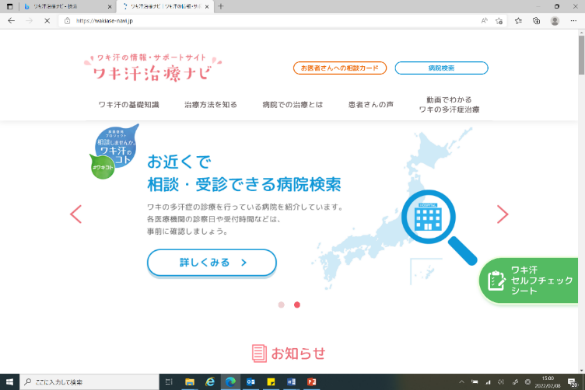This screenshot has height=390, width=585.
Task: Open File Explorer from the taskbar
Action: pos(190,382)
